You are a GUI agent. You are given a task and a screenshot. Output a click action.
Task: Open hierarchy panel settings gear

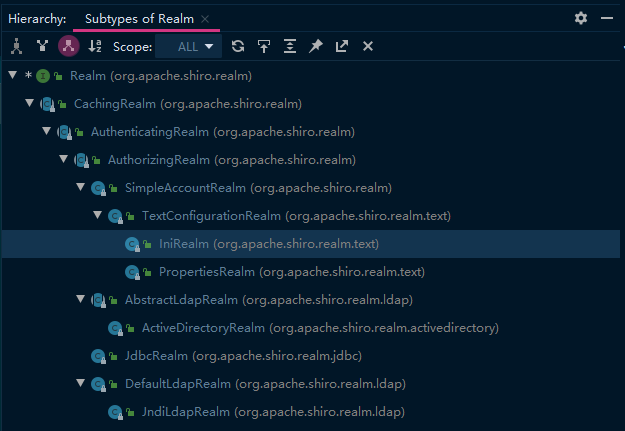(581, 18)
